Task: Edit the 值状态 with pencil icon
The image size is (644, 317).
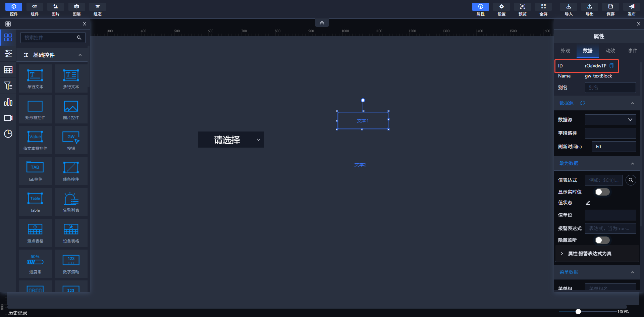Action: tap(588, 203)
